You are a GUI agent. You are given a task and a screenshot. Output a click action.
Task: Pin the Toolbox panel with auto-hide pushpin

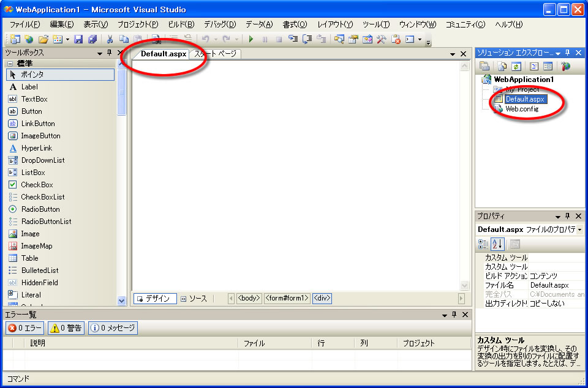[110, 53]
